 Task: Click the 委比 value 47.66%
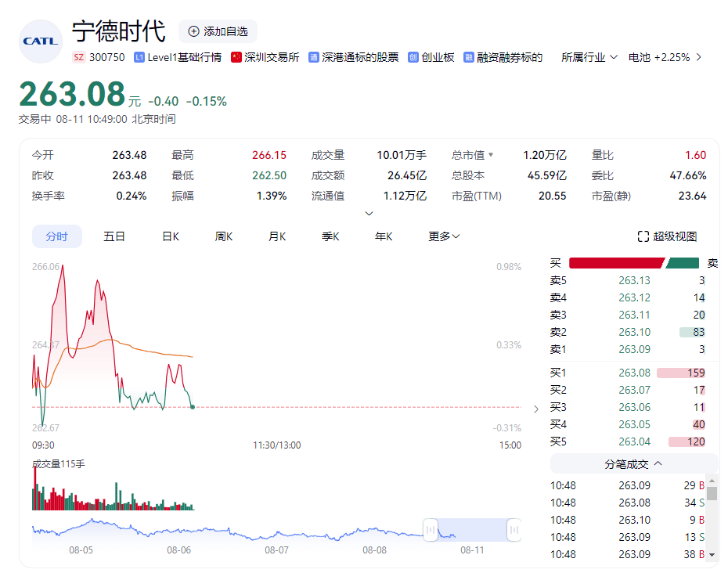point(688,175)
